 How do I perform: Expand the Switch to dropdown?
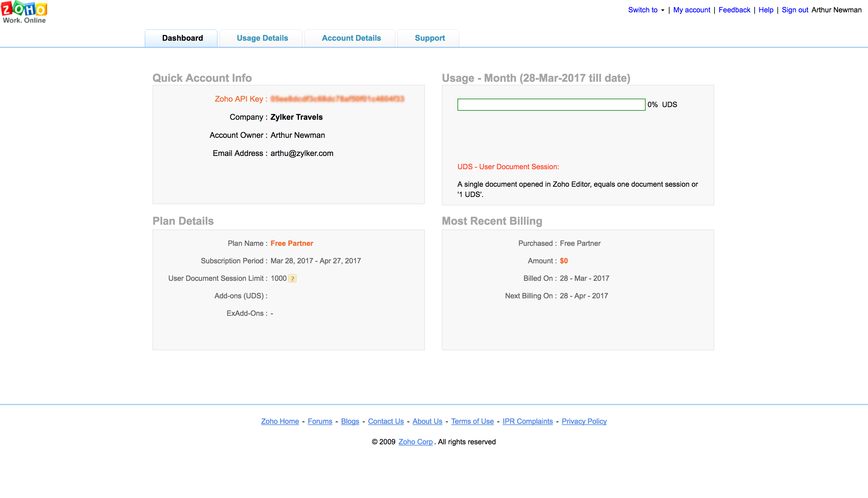(646, 10)
